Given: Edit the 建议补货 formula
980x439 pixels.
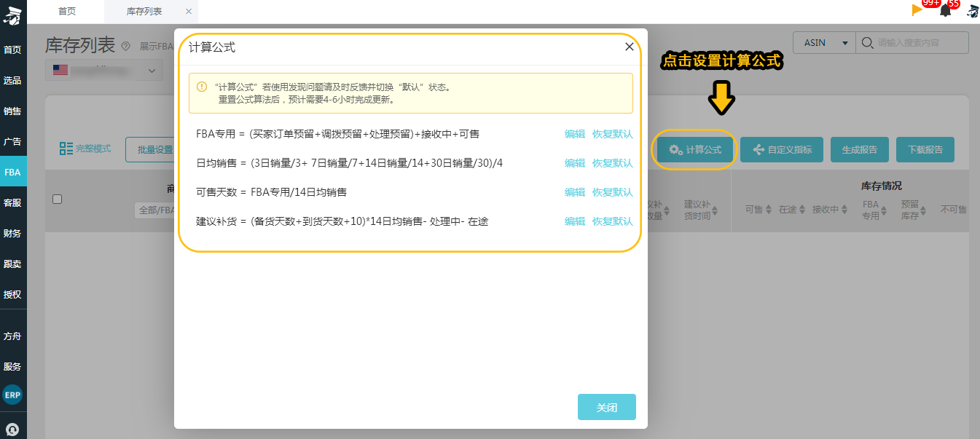Looking at the screenshot, I should point(575,221).
